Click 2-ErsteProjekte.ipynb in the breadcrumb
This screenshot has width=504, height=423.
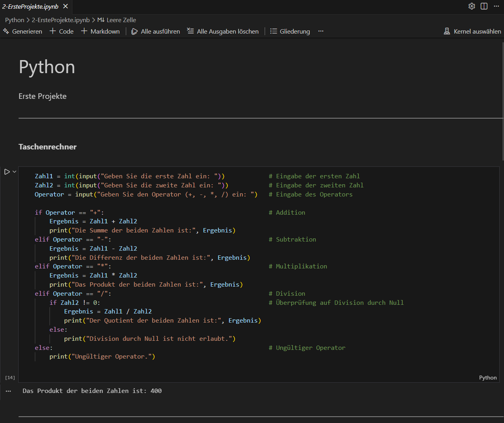[61, 20]
